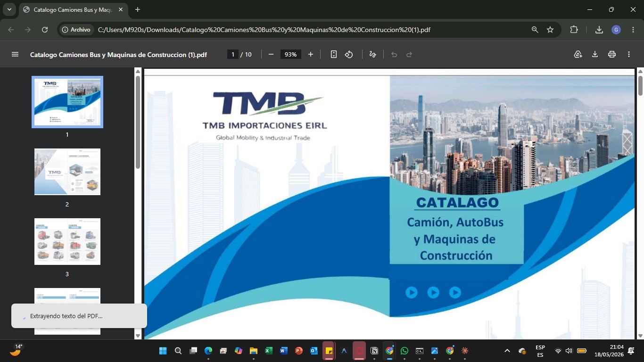Click the redo arrow in PDF toolbar
The image size is (644, 362).
409,54
